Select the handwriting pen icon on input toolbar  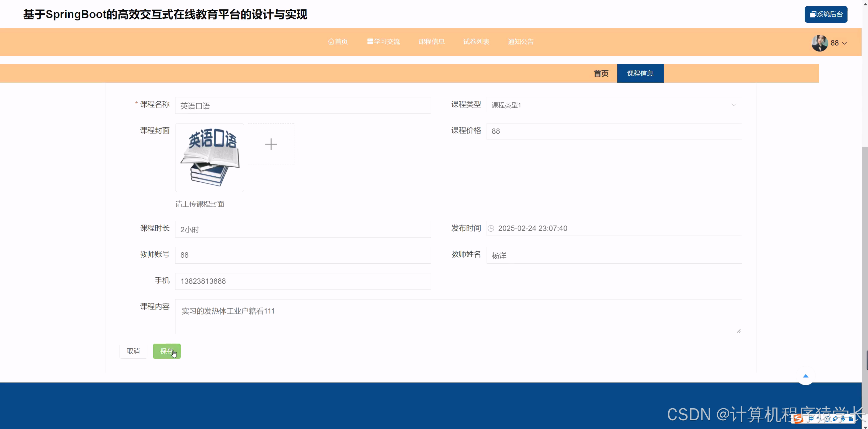835,419
